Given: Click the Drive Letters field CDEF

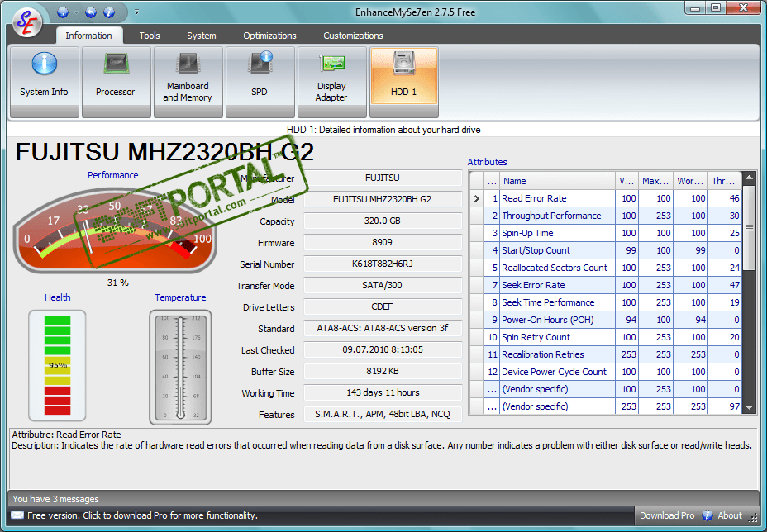Looking at the screenshot, I should point(383,307).
